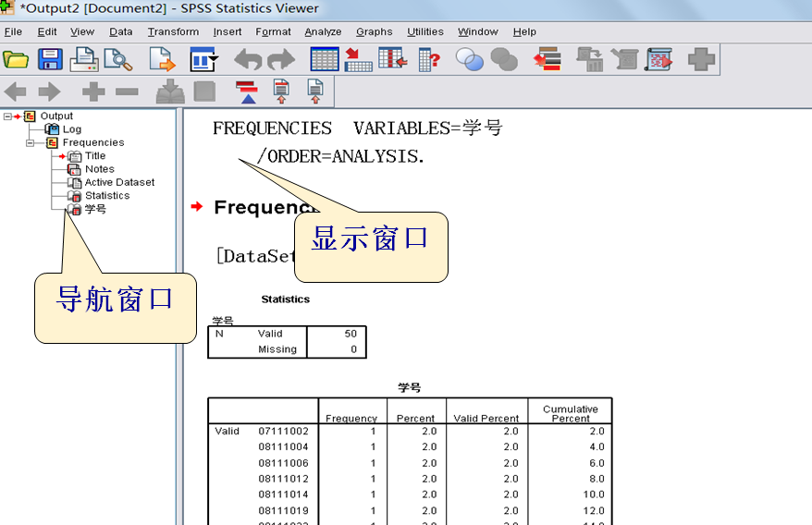Click the Variables info question-mark icon
The width and height of the screenshot is (812, 525).
429,59
